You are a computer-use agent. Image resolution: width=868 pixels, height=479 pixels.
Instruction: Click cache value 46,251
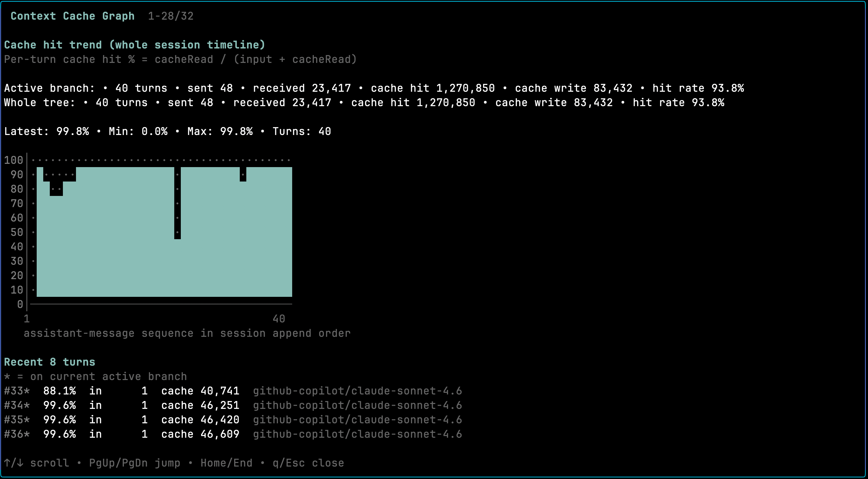tap(220, 405)
